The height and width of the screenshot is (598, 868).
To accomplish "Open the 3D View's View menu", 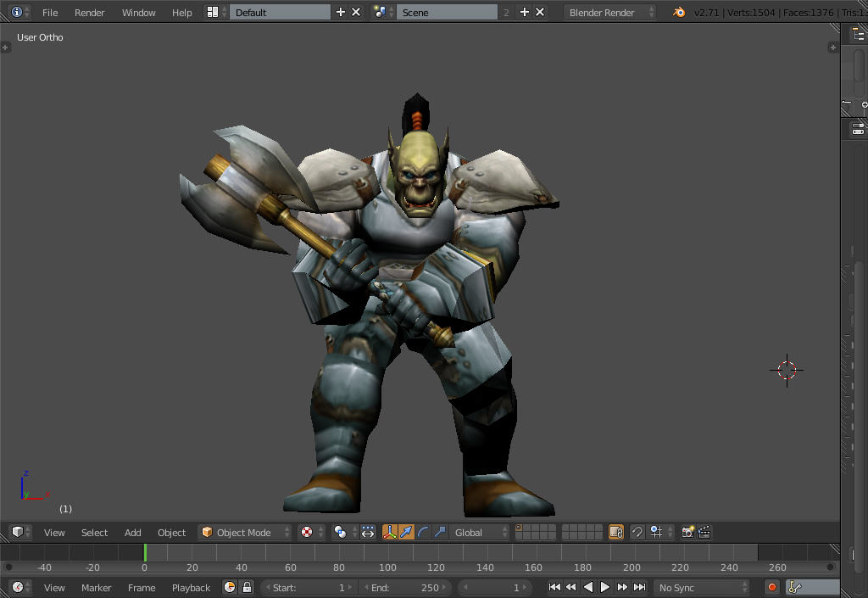I will click(x=54, y=532).
